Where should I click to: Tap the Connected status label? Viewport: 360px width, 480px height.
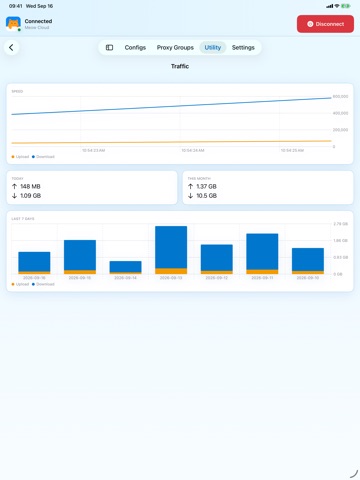[38, 21]
